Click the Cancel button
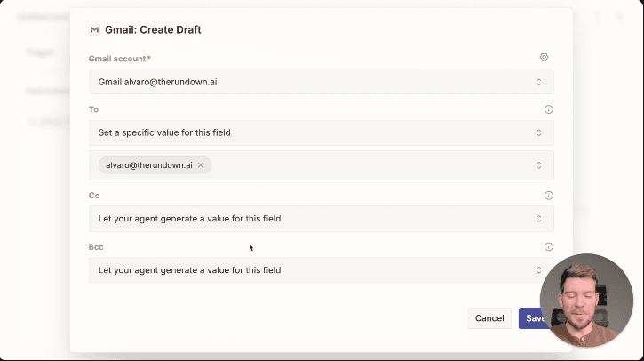The image size is (644, 361). (489, 318)
